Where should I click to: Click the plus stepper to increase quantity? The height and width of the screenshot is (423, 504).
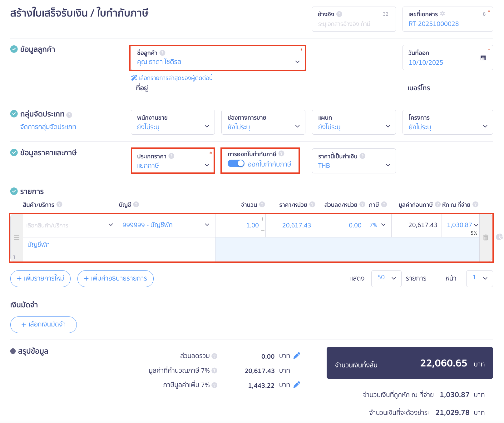coord(263,219)
